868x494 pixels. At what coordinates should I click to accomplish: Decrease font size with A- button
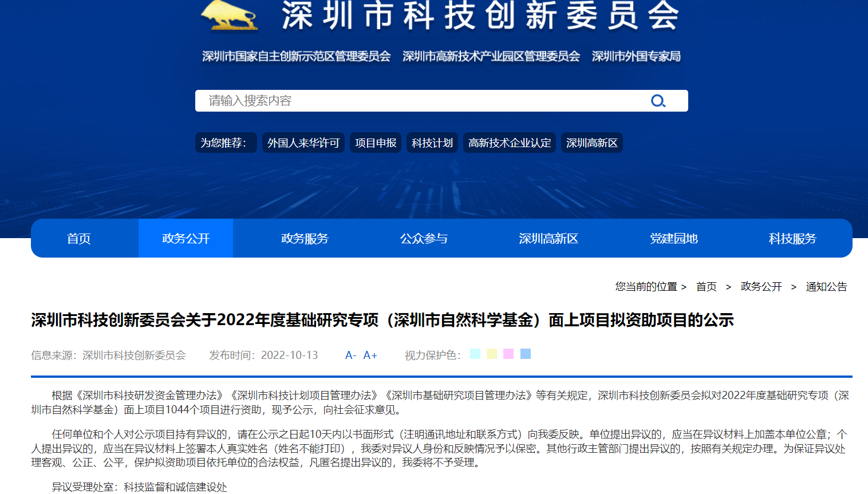tap(350, 355)
